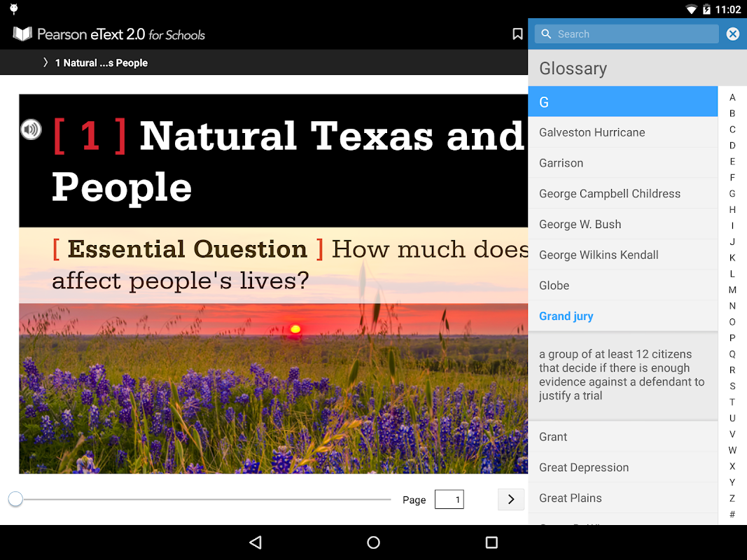Clear the glossary search with X icon
Viewport: 747px width, 560px height.
click(x=732, y=34)
